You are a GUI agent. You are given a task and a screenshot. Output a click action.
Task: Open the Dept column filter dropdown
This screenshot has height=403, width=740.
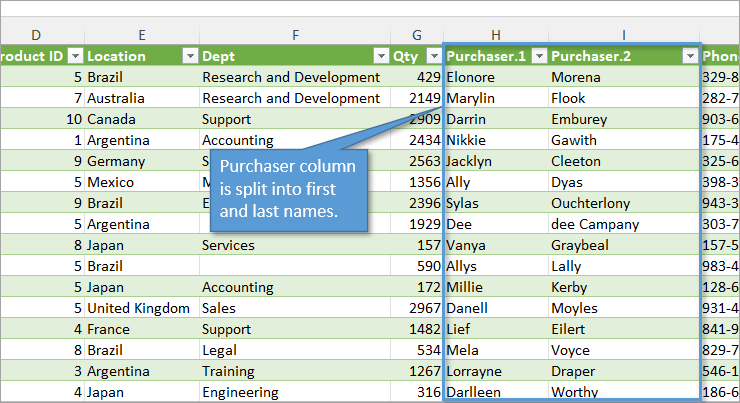(380, 56)
